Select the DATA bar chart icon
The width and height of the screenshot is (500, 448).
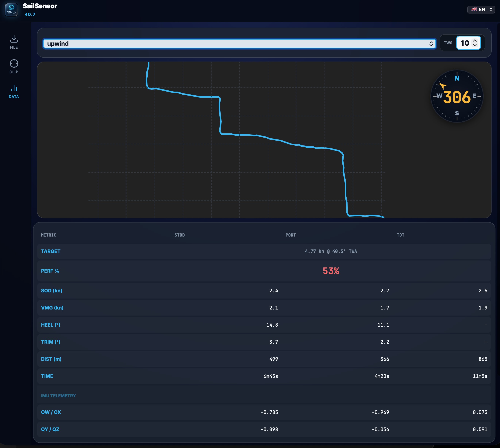click(x=14, y=88)
